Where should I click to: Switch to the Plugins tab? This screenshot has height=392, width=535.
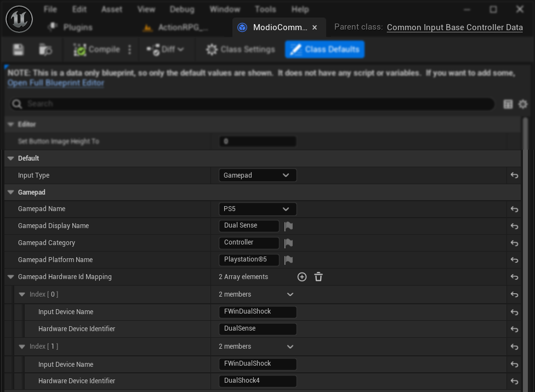pos(70,27)
